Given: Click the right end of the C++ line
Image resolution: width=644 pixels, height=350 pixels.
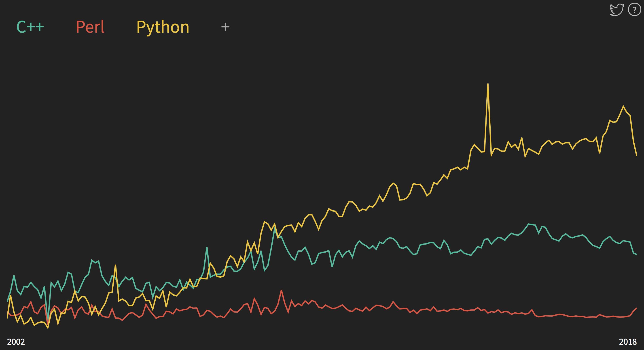Looking at the screenshot, I should pyautogui.click(x=636, y=254).
